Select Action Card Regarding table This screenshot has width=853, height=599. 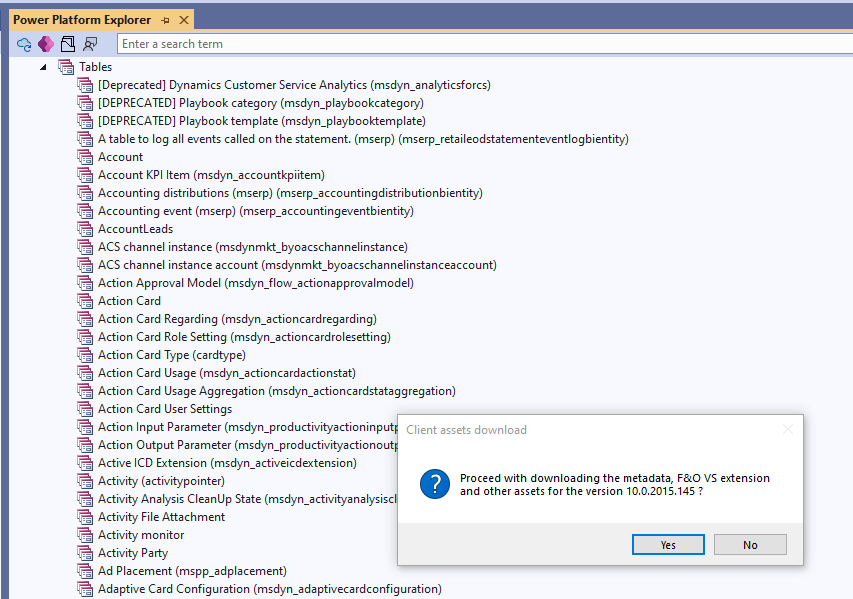tap(237, 319)
